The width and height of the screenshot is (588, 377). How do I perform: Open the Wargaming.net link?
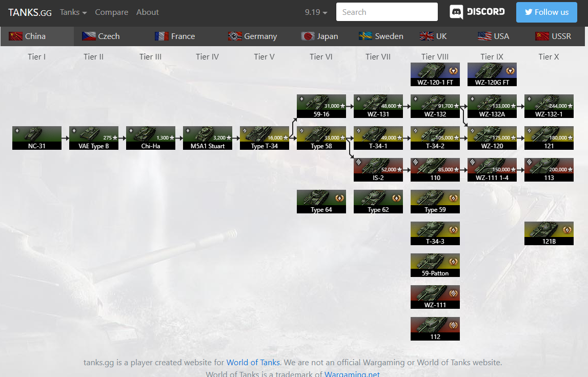point(352,373)
